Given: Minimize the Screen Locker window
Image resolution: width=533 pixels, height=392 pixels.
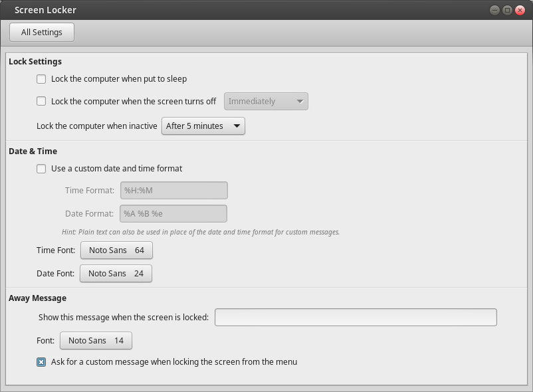Looking at the screenshot, I should [495, 10].
